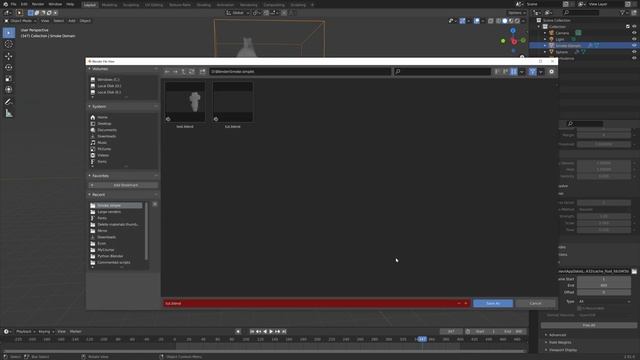The height and width of the screenshot is (360, 640).
Task: Open Documents in System list
Action: pyautogui.click(x=107, y=130)
